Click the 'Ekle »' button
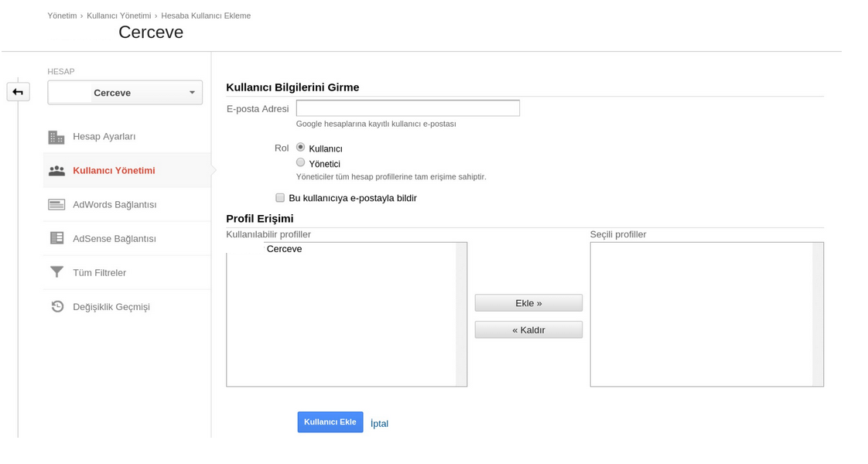 [528, 303]
